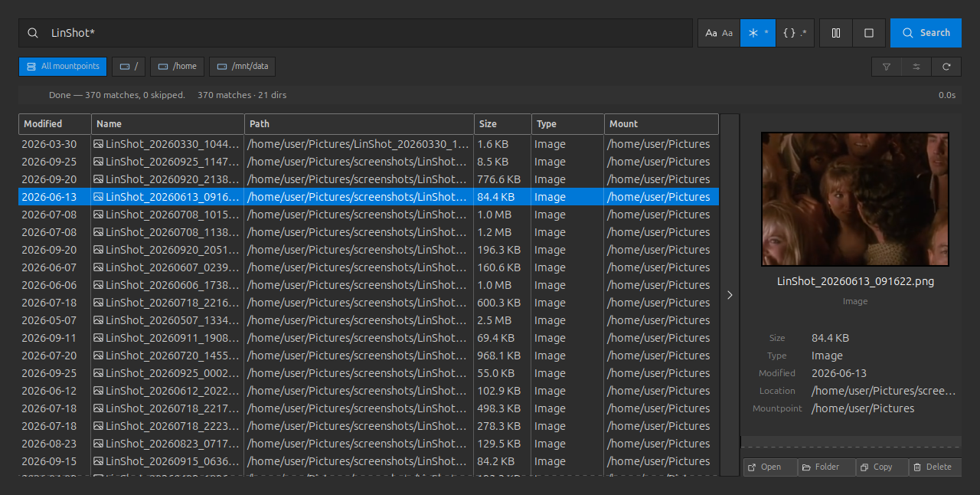Click image icon of LinShot_20260607_0239 row
The image size is (980, 495).
(x=98, y=267)
